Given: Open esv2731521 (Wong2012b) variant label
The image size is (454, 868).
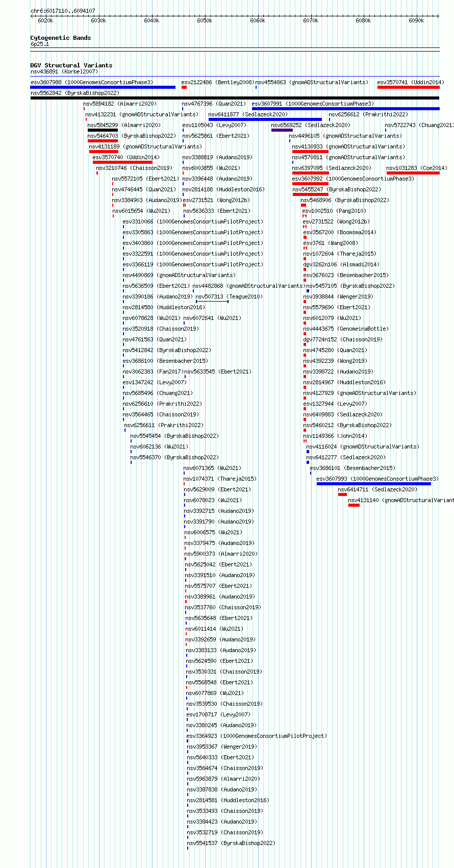Looking at the screenshot, I should [216, 200].
